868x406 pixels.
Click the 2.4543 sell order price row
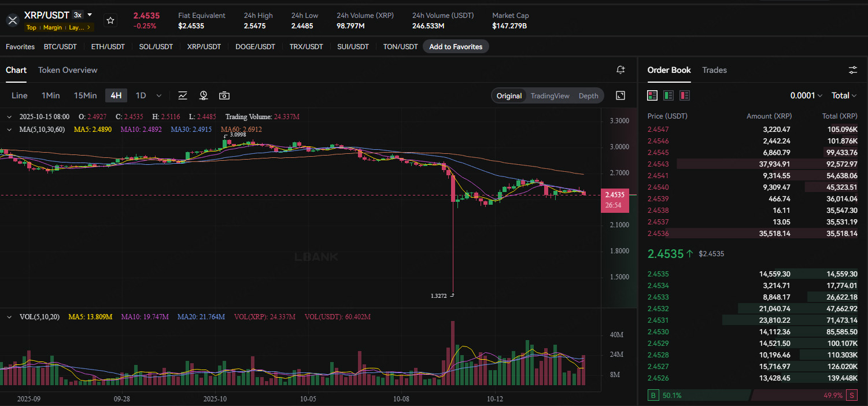tap(752, 164)
